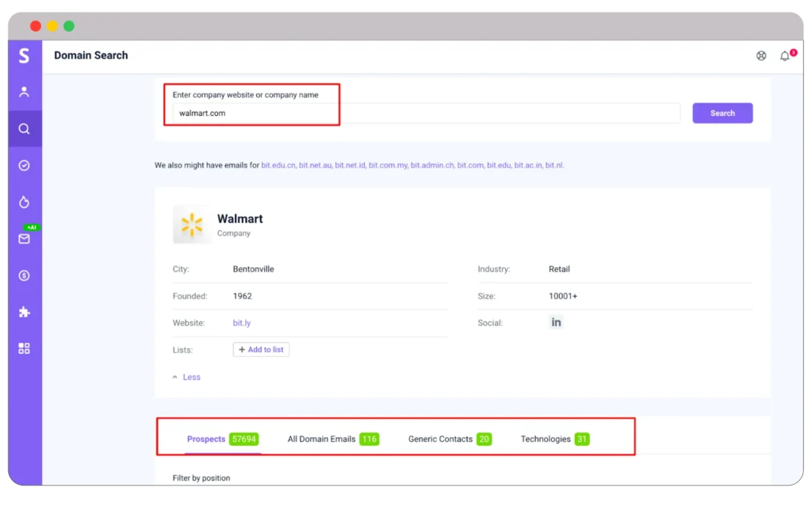The image size is (812, 507).
Task: Click the Snov.io logo
Action: pyautogui.click(x=24, y=55)
